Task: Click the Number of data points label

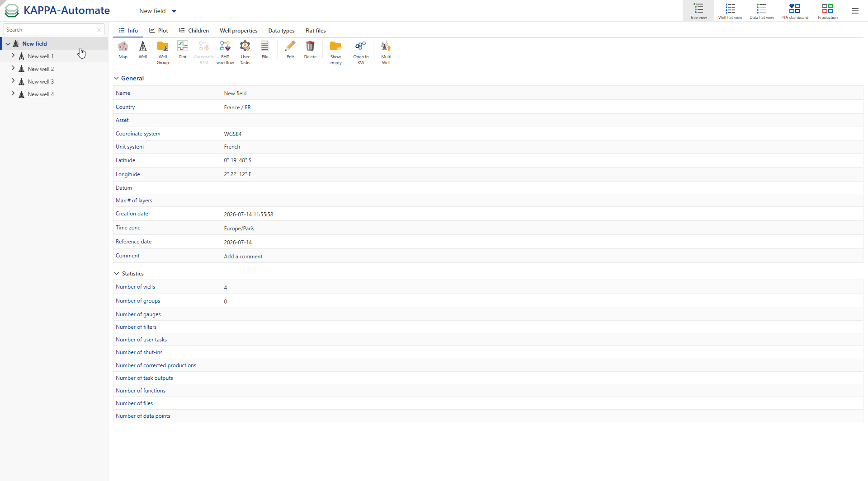Action: (x=143, y=416)
